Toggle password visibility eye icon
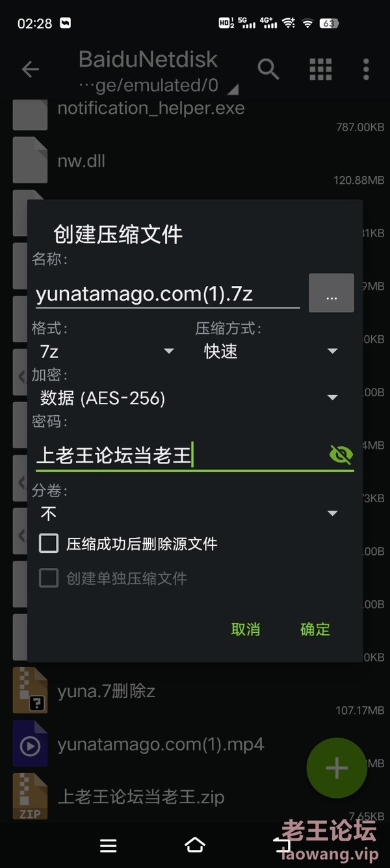The height and width of the screenshot is (868, 390). (341, 455)
